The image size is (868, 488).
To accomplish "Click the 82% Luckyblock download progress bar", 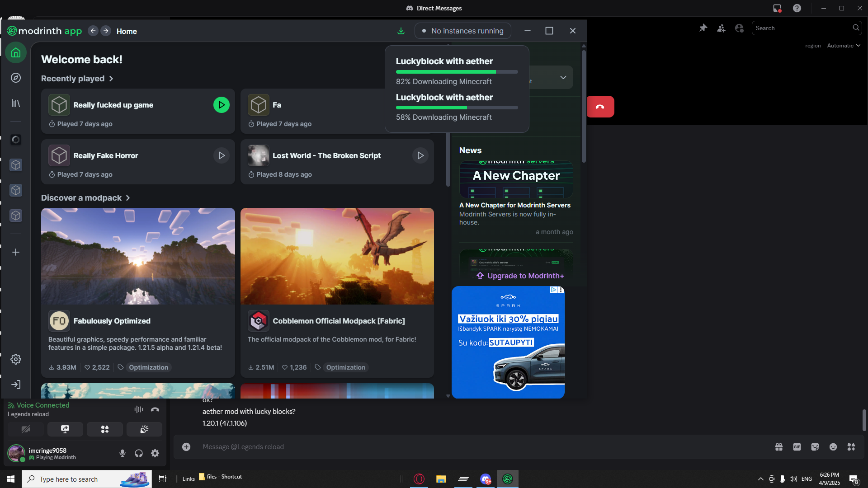I will point(457,72).
